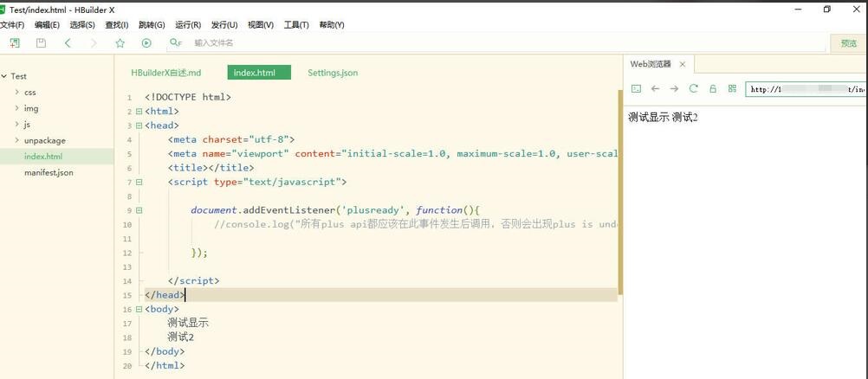Click the editor vertical scrollbar

pyautogui.click(x=620, y=193)
